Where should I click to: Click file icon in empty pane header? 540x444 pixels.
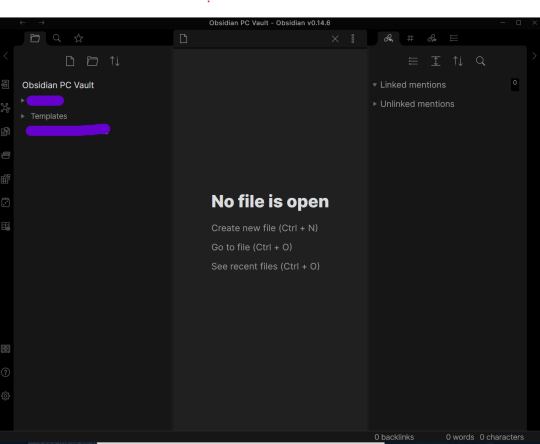pos(184,39)
